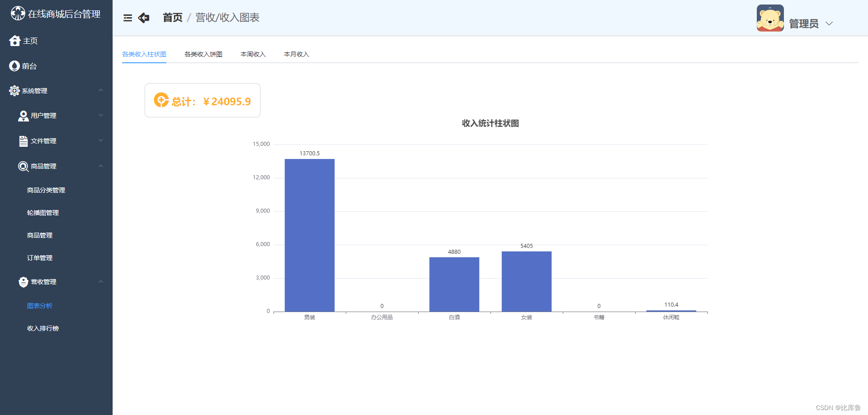Click the 男装 bar in the chart
This screenshot has height=415, width=868.
309,235
